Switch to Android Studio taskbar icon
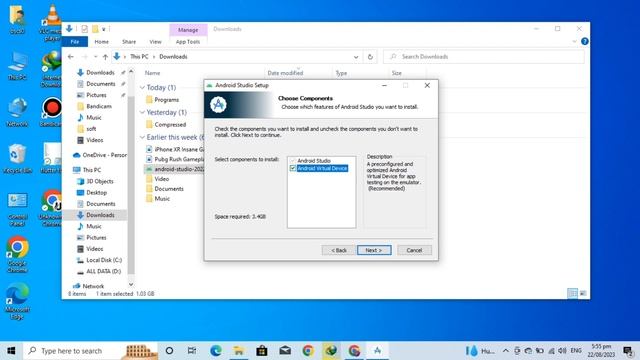640x360 pixels. [x=377, y=351]
